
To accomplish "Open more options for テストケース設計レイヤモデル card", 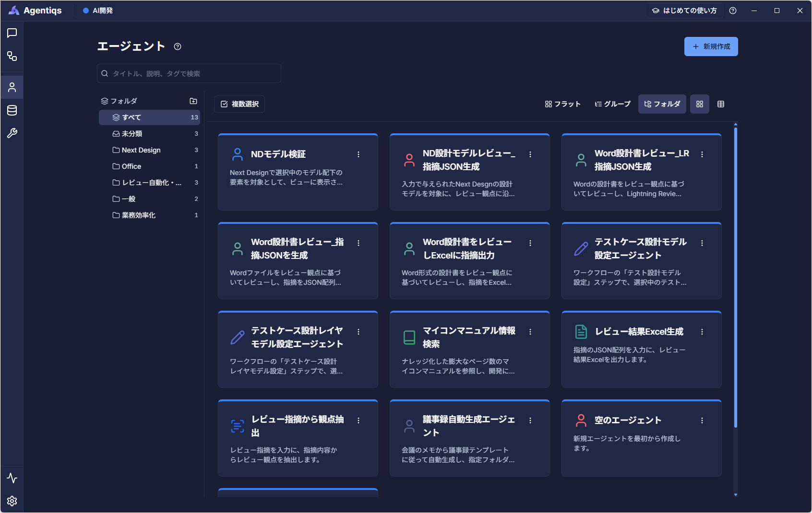I will [x=358, y=332].
